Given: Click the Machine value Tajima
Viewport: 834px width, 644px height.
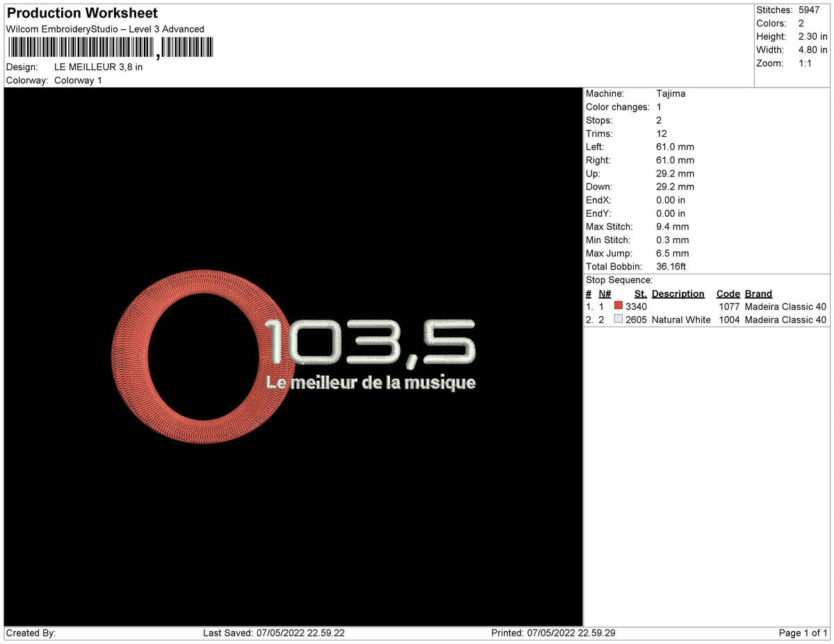Looking at the screenshot, I should coord(670,93).
